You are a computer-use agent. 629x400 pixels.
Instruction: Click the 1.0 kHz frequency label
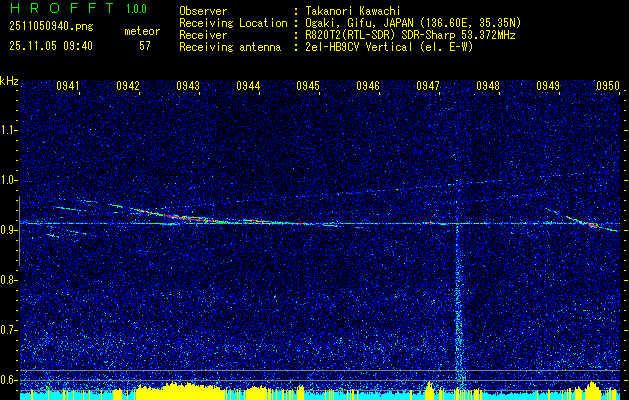click(9, 181)
